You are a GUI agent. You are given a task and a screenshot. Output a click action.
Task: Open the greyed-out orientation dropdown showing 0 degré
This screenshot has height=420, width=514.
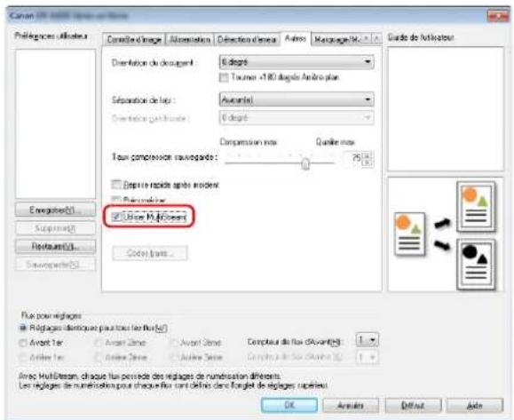point(297,117)
